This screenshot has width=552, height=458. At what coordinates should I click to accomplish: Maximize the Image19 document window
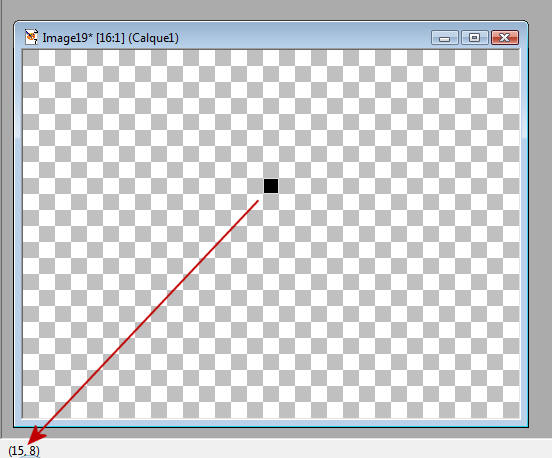[475, 38]
